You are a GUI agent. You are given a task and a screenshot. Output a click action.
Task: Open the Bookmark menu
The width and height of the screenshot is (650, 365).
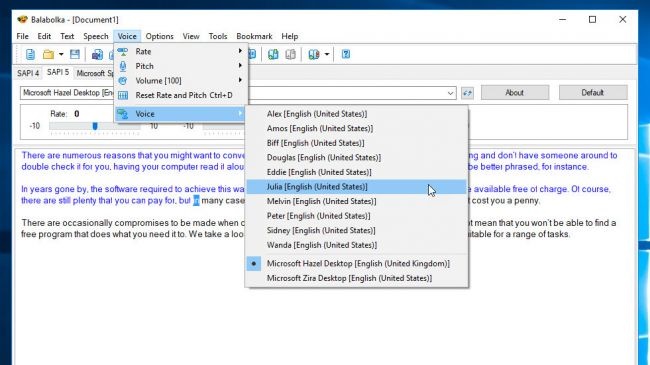tap(254, 36)
